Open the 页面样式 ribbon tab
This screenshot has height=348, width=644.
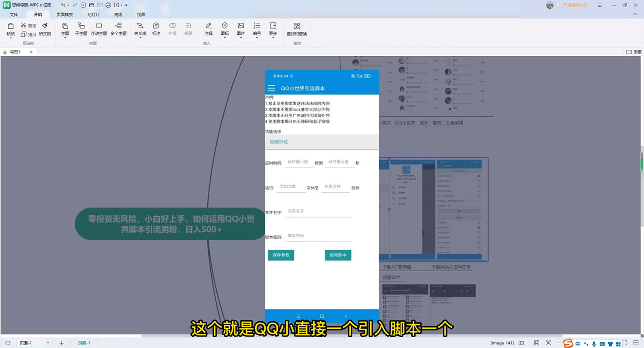(x=65, y=14)
